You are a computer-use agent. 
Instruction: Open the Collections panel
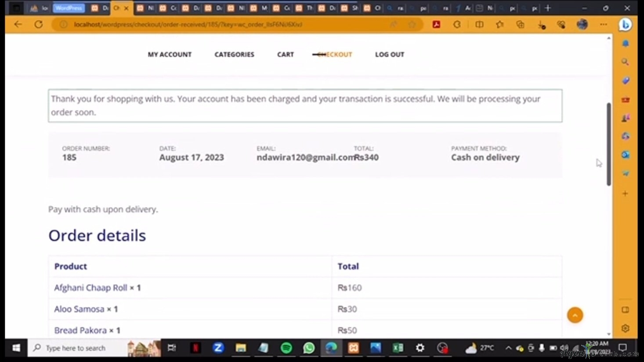tap(521, 25)
